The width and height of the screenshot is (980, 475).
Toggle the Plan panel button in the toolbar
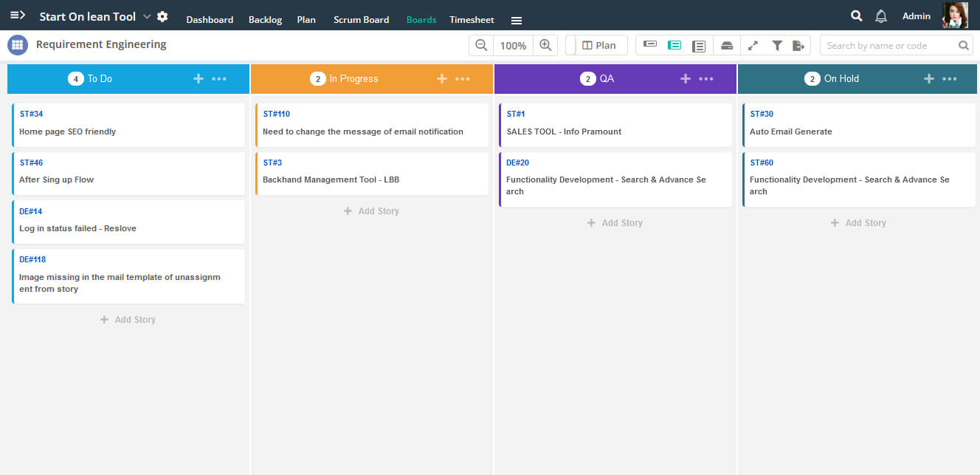tap(598, 45)
